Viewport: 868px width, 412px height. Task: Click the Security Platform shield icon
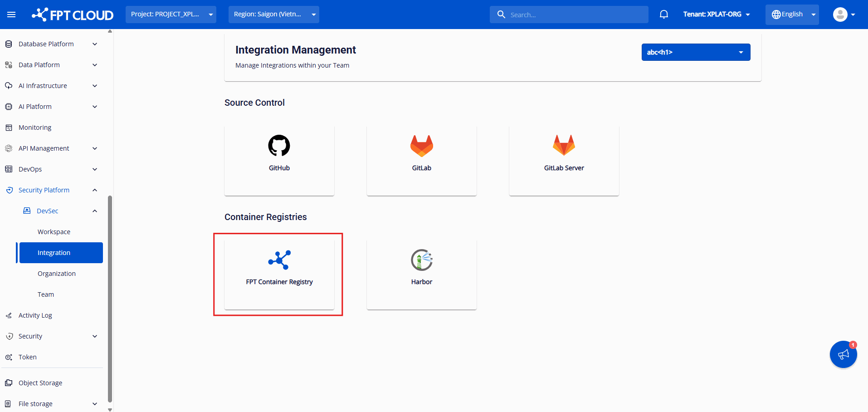(x=9, y=190)
